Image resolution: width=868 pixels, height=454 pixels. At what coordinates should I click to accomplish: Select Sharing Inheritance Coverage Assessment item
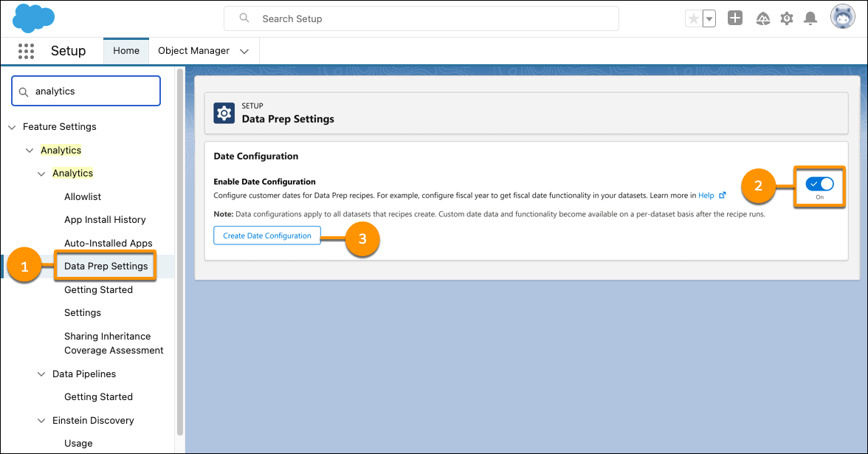pos(114,343)
